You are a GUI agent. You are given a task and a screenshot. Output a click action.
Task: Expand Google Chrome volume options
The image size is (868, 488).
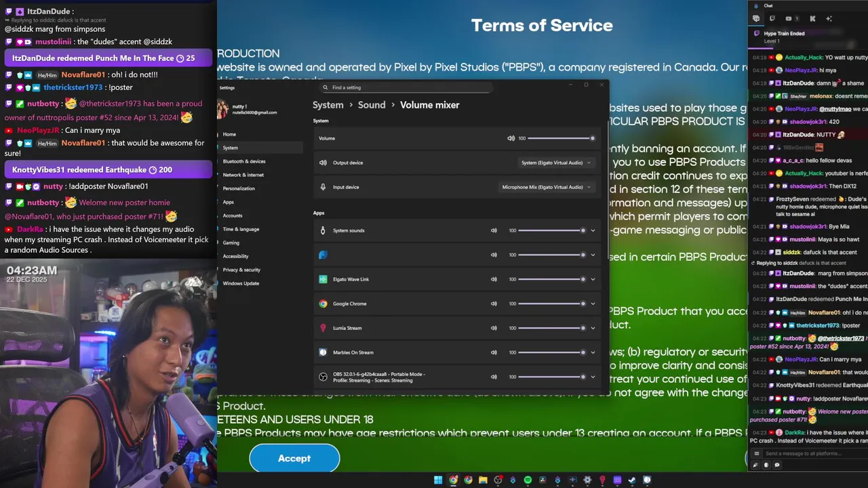593,304
